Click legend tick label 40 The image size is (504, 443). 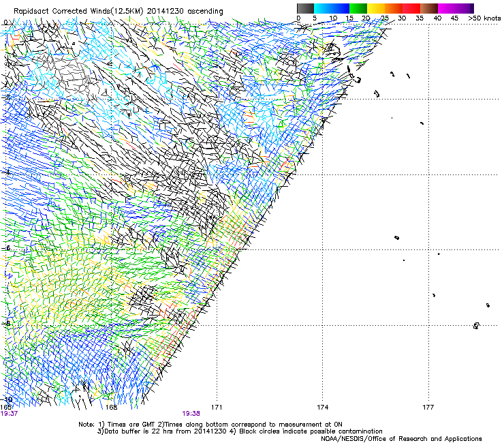tap(437, 18)
